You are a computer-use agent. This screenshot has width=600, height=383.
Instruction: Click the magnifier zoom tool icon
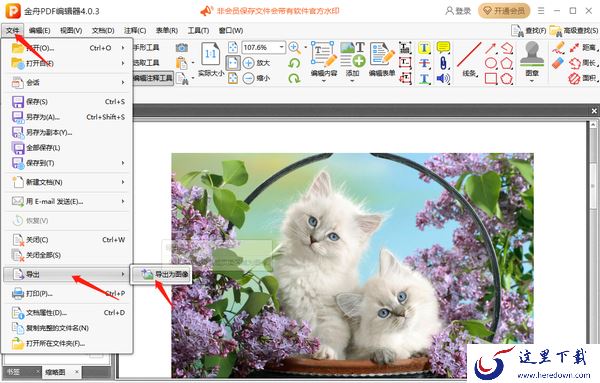[x=294, y=47]
